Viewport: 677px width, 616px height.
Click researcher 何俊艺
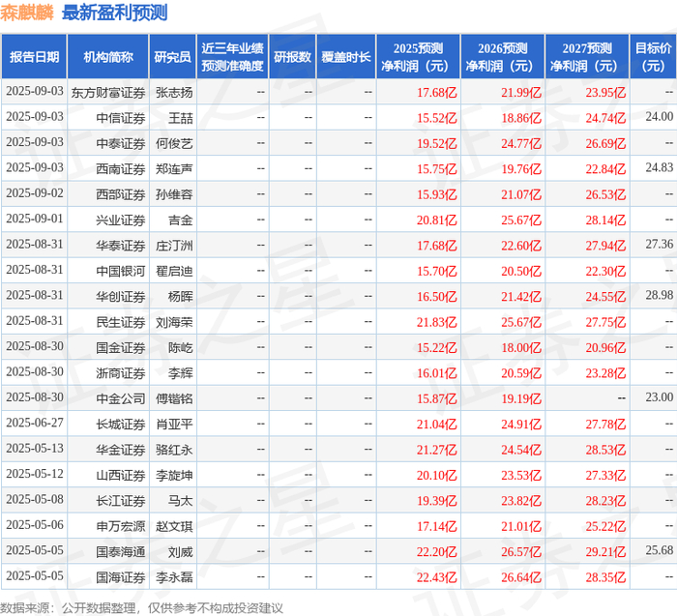[x=174, y=143]
